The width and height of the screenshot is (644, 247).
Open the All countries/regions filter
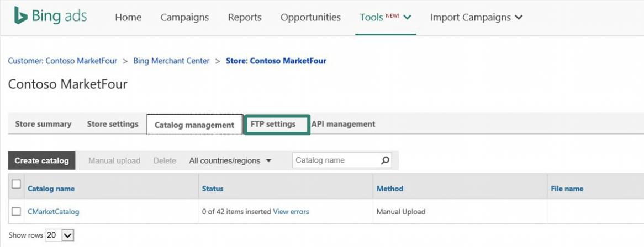click(230, 161)
